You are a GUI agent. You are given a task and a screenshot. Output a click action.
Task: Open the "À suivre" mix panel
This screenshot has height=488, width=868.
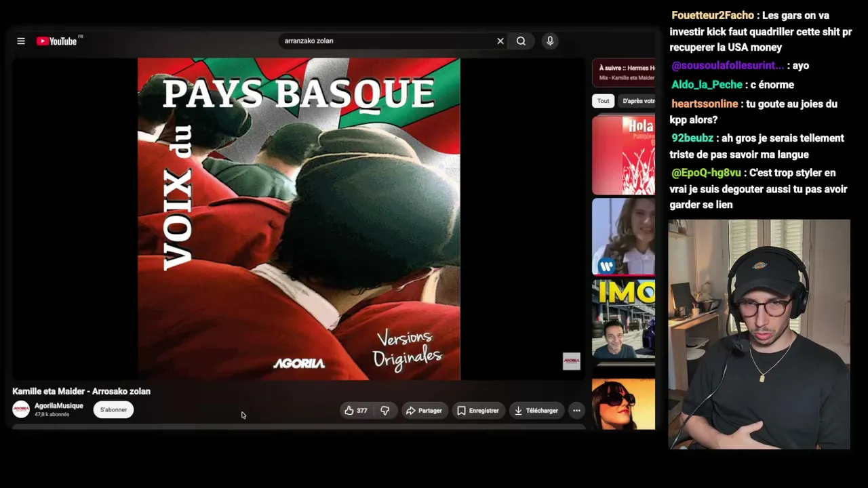click(624, 73)
